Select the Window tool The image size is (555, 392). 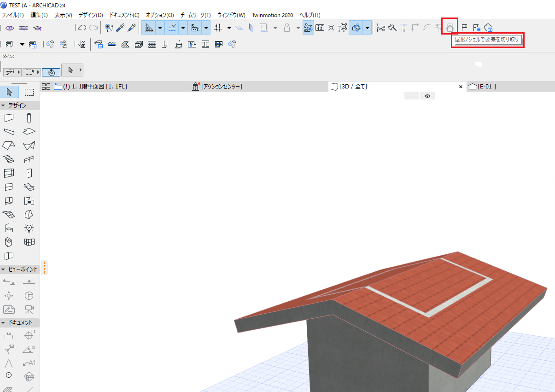[9, 187]
